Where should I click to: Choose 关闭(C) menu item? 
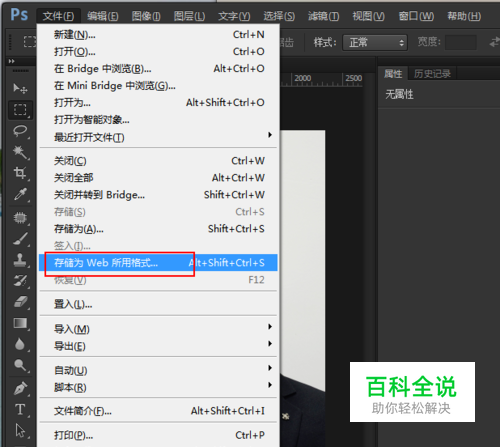[x=158, y=161]
